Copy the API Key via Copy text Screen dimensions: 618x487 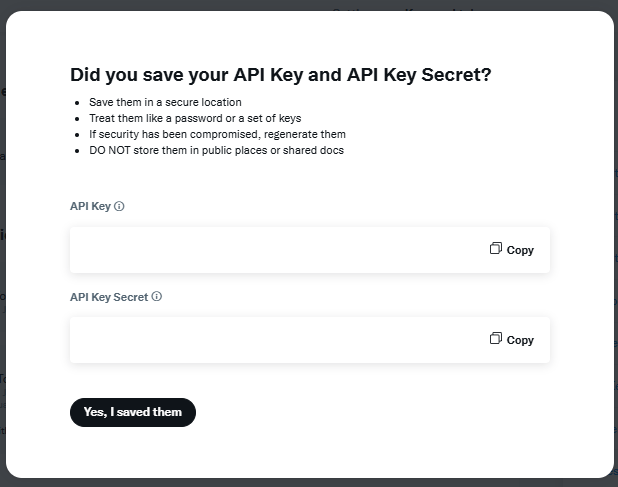coord(520,250)
